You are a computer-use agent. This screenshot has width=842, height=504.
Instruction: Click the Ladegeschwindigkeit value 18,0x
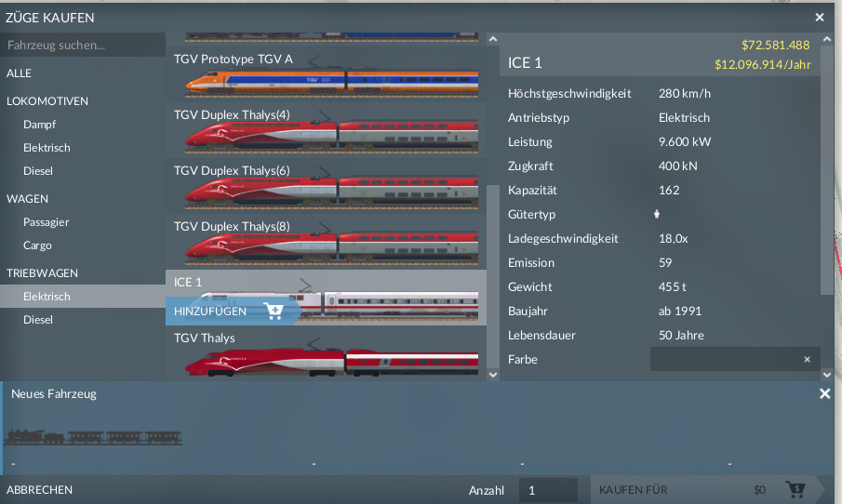[x=674, y=238]
